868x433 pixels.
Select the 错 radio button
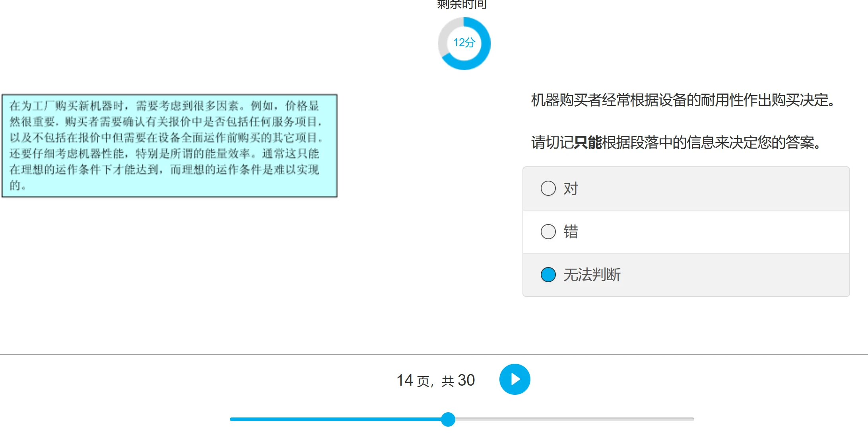[x=548, y=232]
